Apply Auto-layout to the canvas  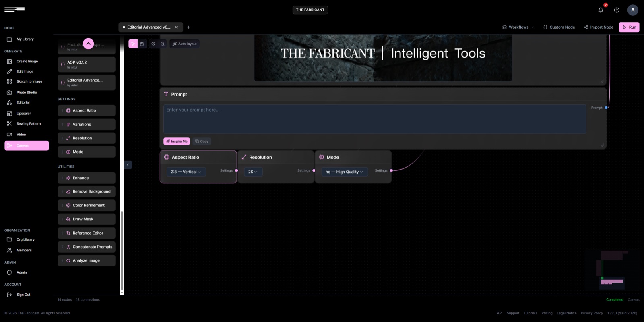(x=184, y=44)
